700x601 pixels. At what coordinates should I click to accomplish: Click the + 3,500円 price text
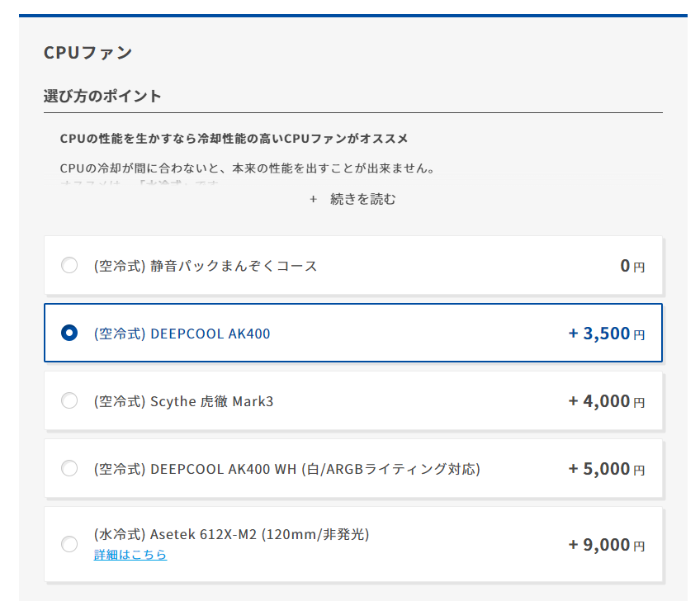(x=606, y=334)
